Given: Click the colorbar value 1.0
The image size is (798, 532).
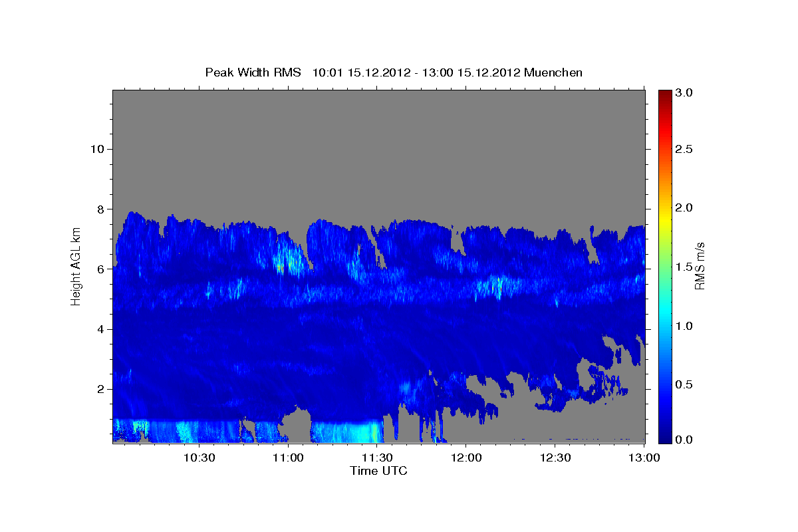Looking at the screenshot, I should [x=685, y=326].
